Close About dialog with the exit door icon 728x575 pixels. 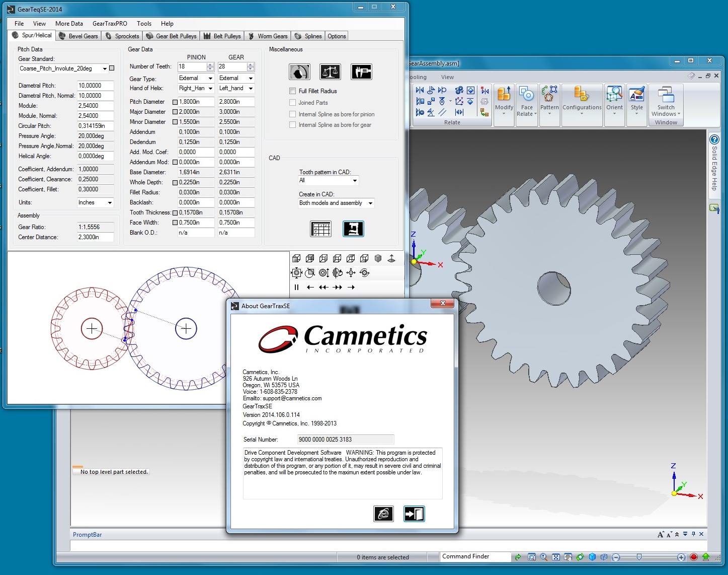click(x=414, y=514)
